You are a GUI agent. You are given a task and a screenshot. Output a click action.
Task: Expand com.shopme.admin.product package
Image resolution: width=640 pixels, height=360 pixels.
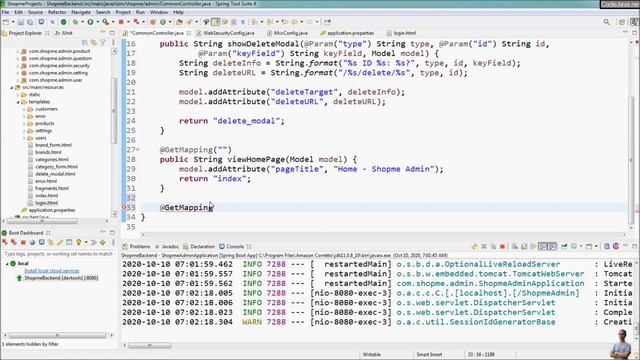coord(18,51)
